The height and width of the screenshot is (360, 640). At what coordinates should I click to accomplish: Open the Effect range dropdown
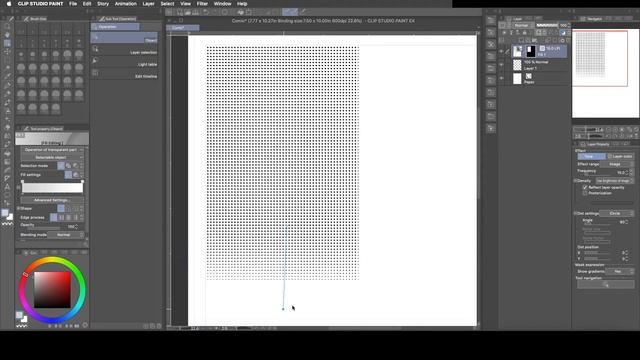pos(617,164)
